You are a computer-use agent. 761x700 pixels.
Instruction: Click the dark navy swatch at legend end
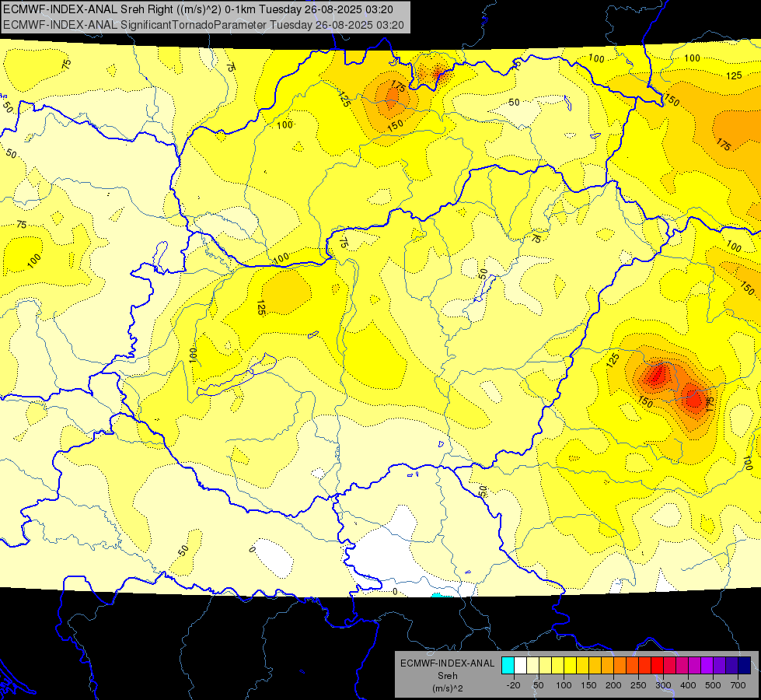click(x=745, y=665)
